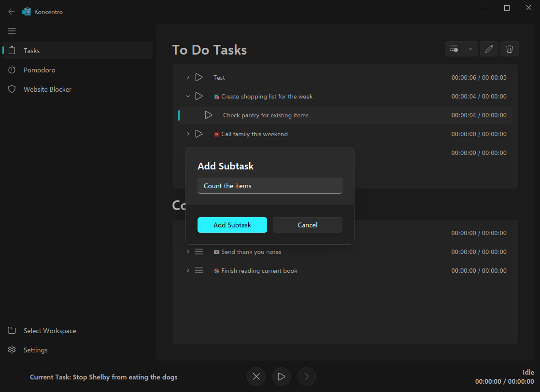Click the add task list icon
This screenshot has width=540, height=392.
click(454, 49)
